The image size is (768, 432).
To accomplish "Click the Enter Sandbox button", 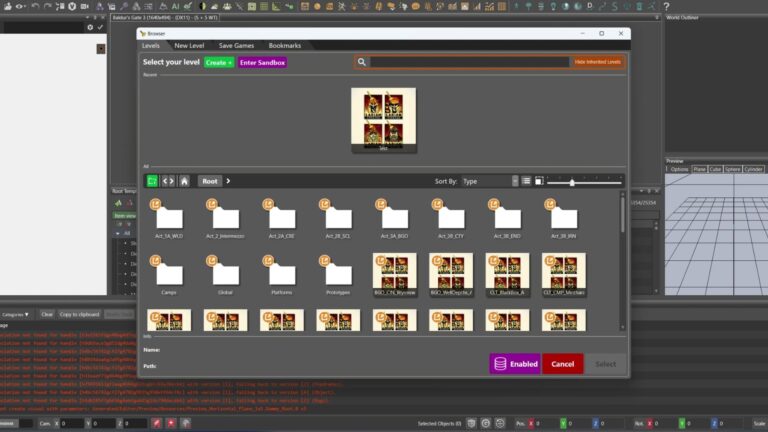I will pos(263,63).
